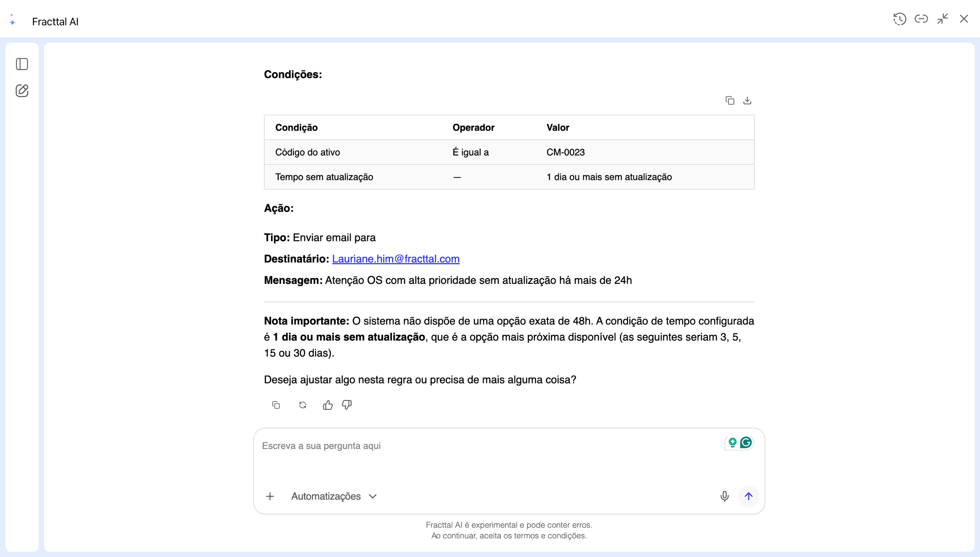980x557 pixels.
Task: Toggle the sidebar panel icon
Action: [x=22, y=64]
